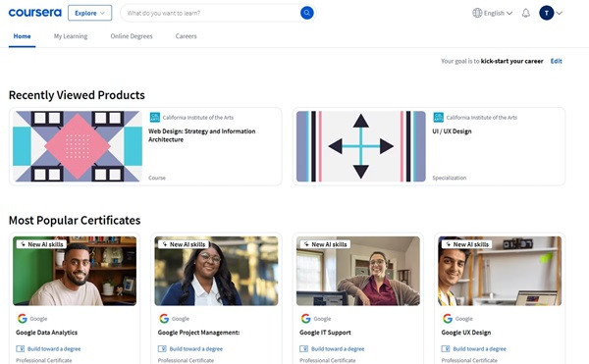Screen dimensions: 589x364
Task: Click degree icon under Google Project Management
Action: click(162, 348)
